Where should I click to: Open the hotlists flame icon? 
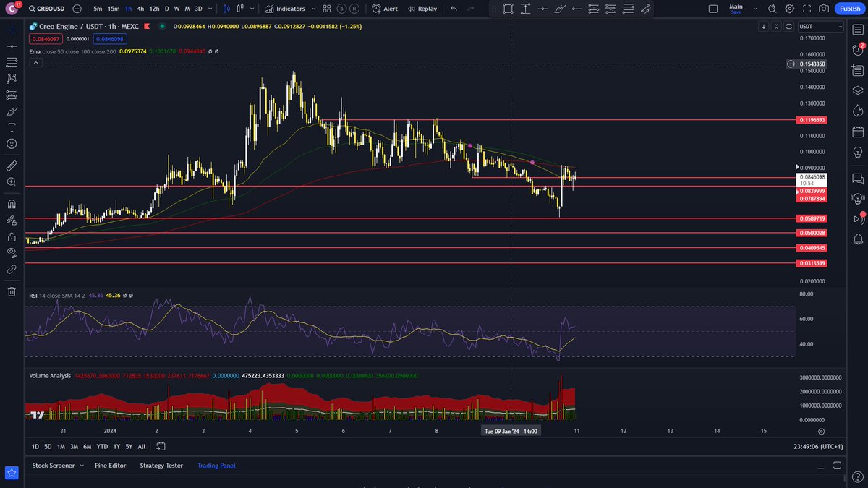[x=858, y=111]
